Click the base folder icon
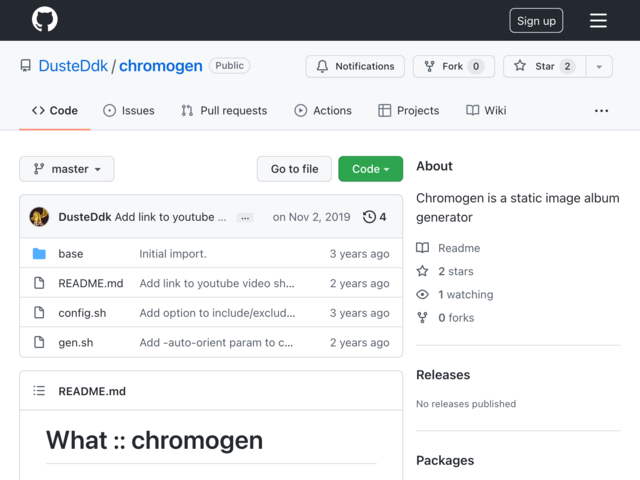 (x=39, y=253)
